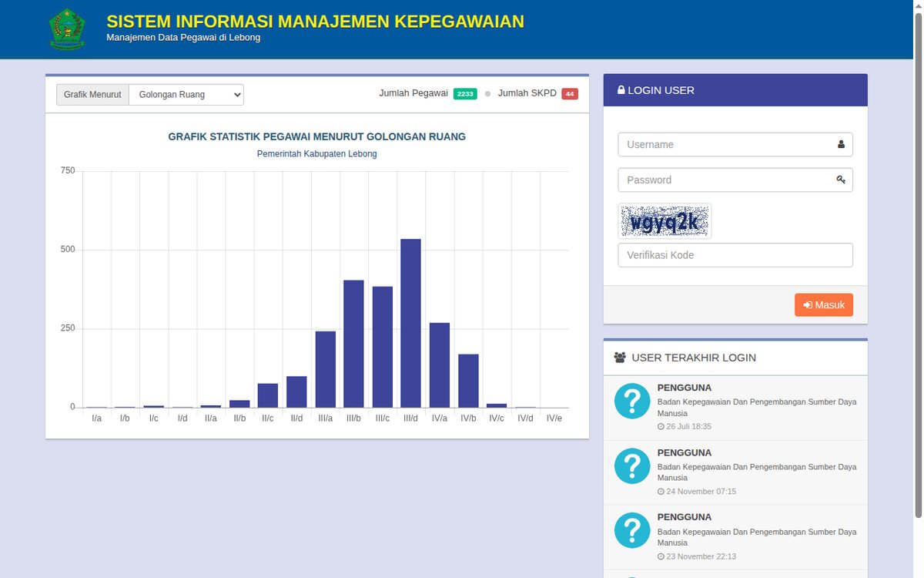The width and height of the screenshot is (924, 578).
Task: Click the 750 y-axis value
Action: 68,170
